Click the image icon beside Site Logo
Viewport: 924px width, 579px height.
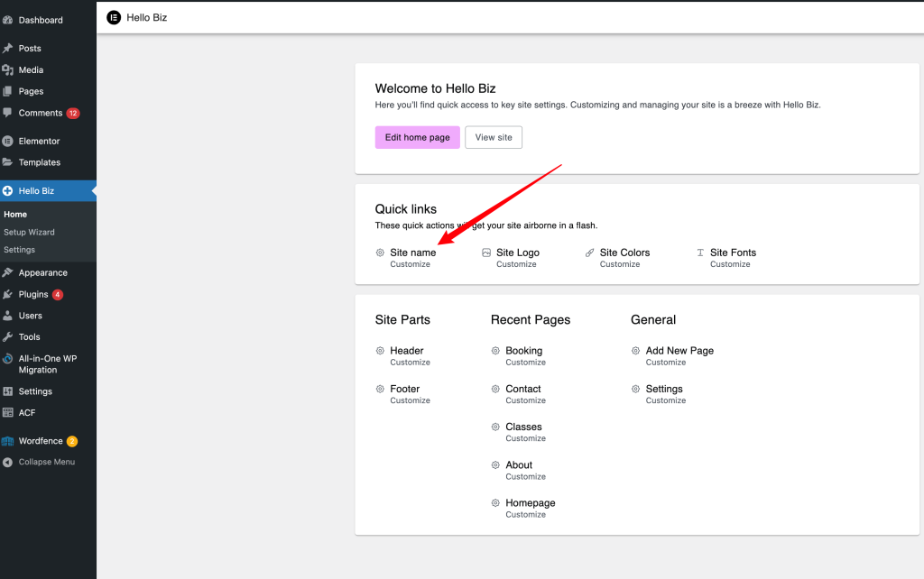[486, 253]
